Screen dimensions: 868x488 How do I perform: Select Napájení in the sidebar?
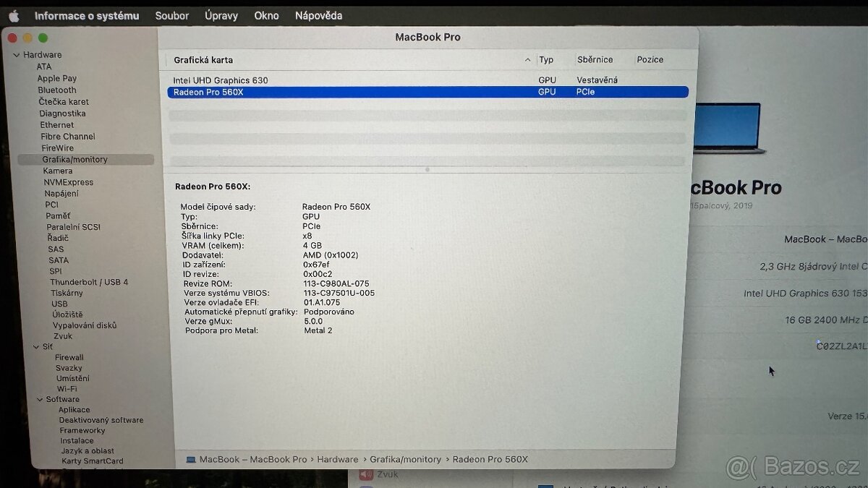click(61, 193)
